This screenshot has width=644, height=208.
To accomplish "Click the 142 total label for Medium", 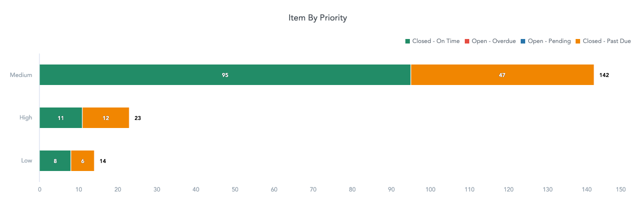I will (604, 75).
